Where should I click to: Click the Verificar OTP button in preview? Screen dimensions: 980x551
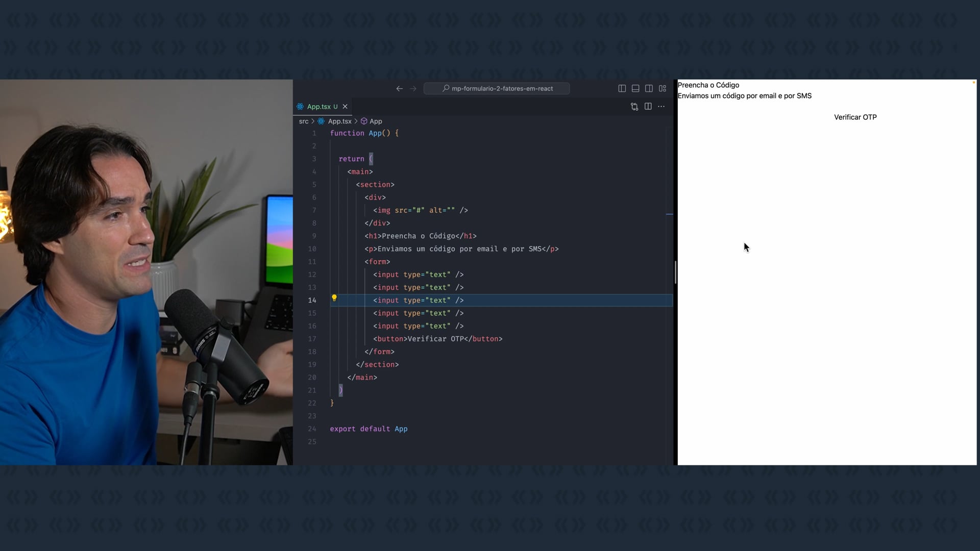855,117
